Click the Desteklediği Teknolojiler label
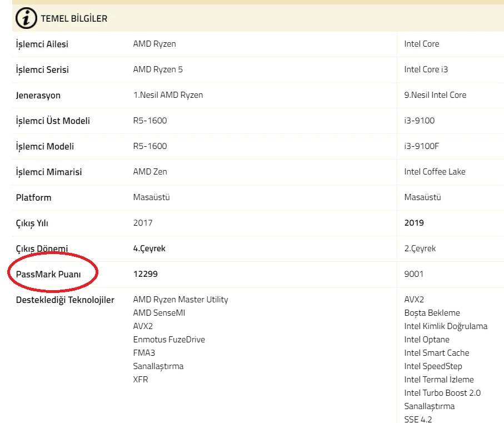 click(x=65, y=300)
